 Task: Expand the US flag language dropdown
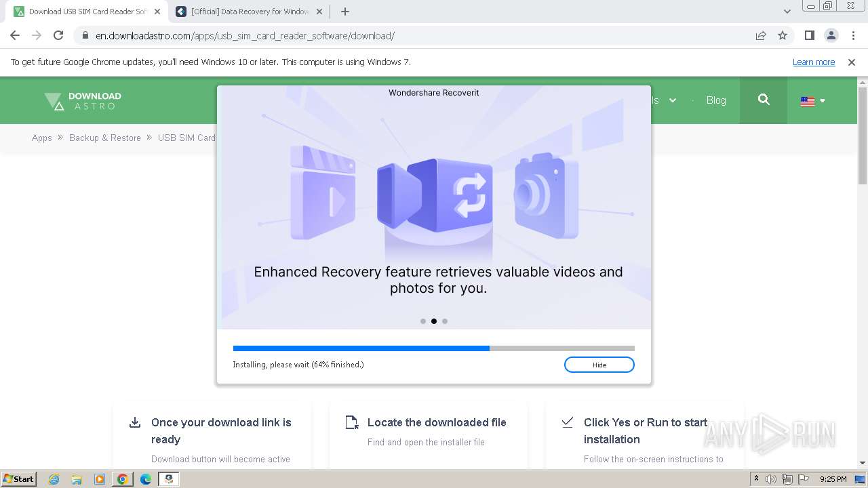tap(812, 101)
